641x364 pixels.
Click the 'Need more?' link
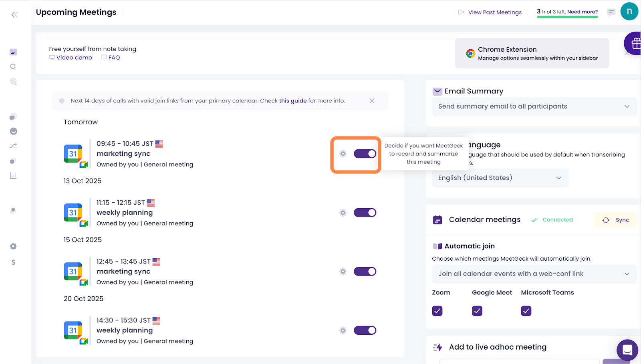(x=582, y=12)
